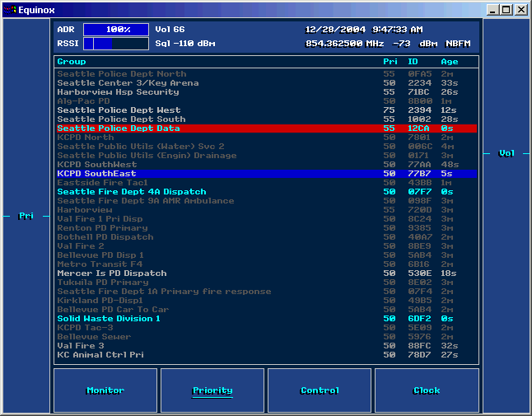Select the Alg-Pac PD row
The image size is (532, 416).
coord(267,101)
